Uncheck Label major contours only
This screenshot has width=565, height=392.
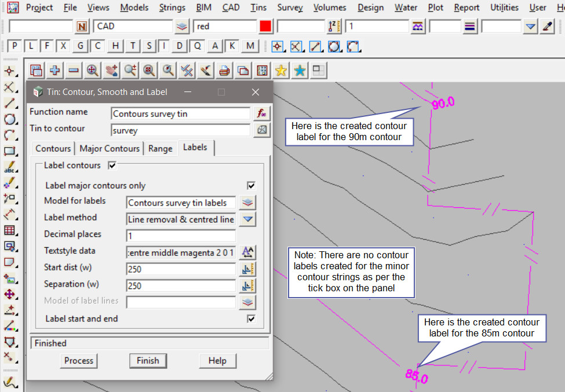(251, 185)
